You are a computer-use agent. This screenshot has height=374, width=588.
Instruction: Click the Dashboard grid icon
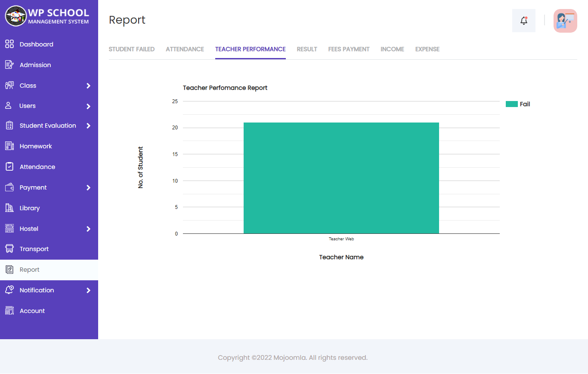pyautogui.click(x=9, y=44)
